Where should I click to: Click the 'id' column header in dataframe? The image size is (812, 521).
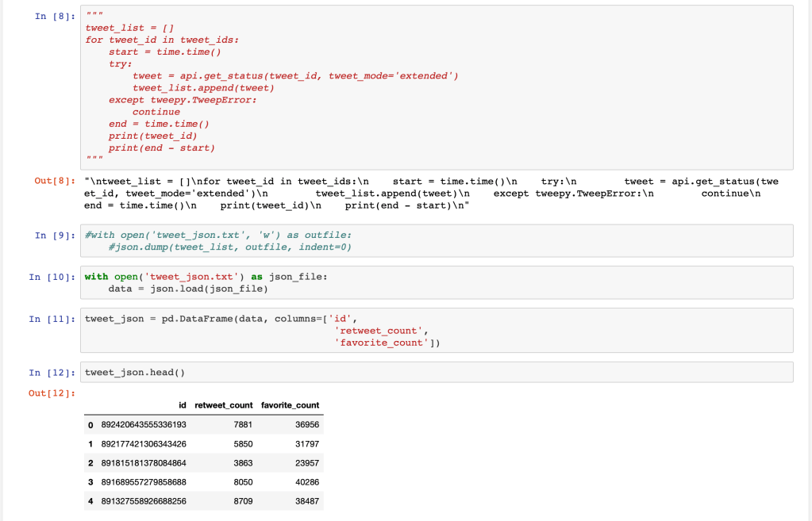(183, 405)
